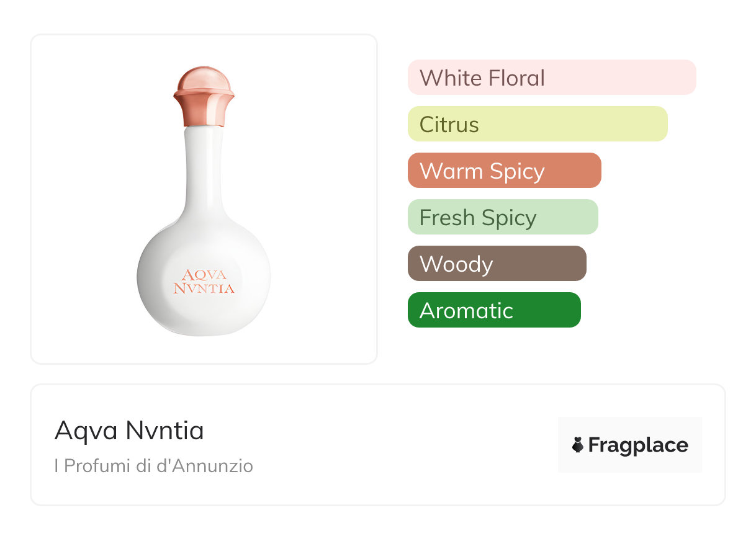The height and width of the screenshot is (536, 756).
Task: Choose the Warm Spicy accord bar
Action: 504,171
